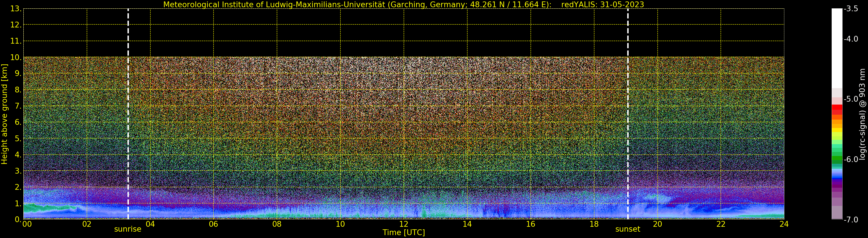Image resolution: width=868 pixels, height=238 pixels.
Task: Click the time axis tick label '08'
Action: pyautogui.click(x=277, y=224)
